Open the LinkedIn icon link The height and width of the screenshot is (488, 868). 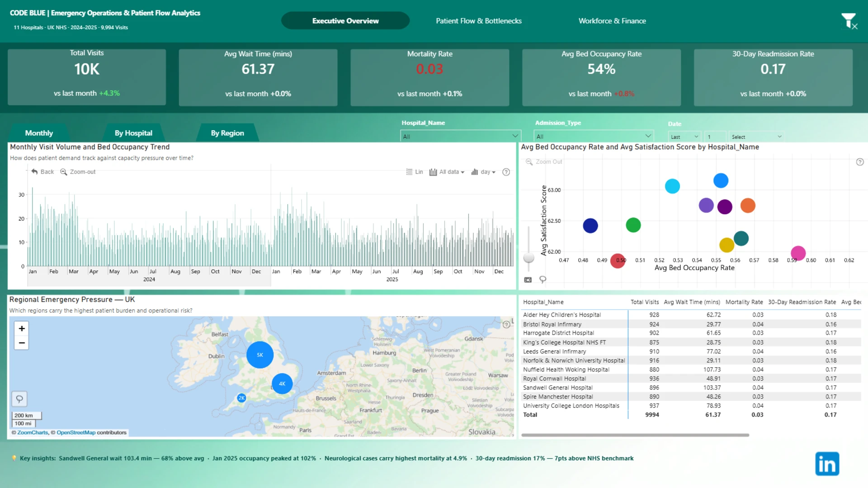click(x=827, y=464)
